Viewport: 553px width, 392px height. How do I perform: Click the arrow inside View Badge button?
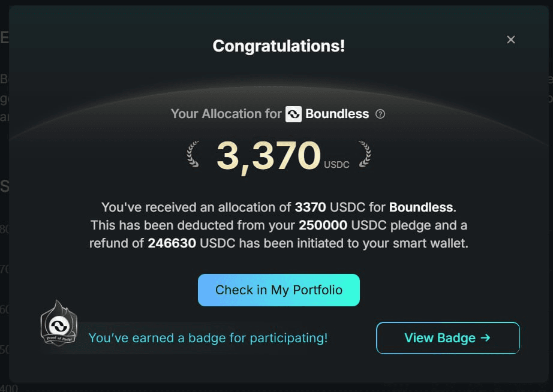coord(486,337)
